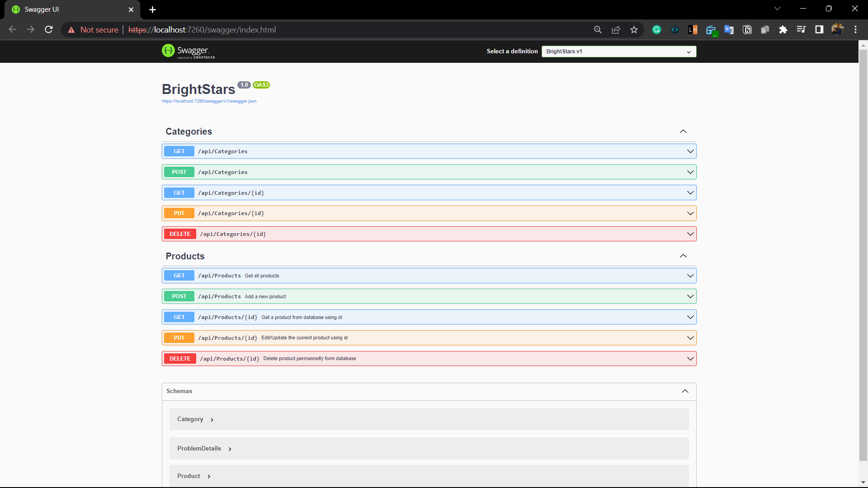Click the share page icon

[616, 30]
